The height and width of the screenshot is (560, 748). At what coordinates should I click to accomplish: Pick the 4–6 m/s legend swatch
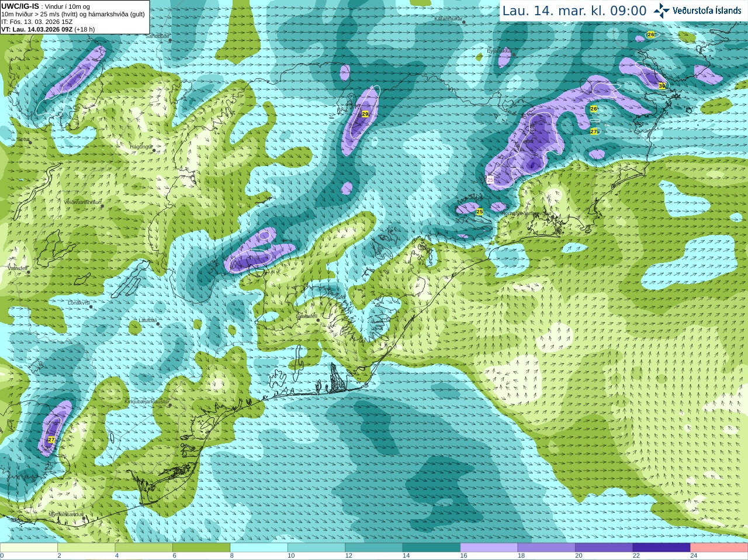[144, 548]
